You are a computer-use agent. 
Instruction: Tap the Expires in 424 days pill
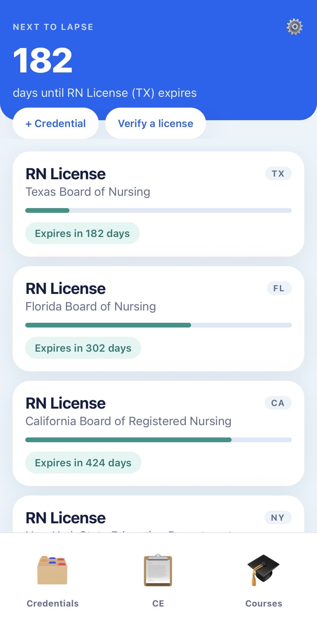click(x=83, y=463)
